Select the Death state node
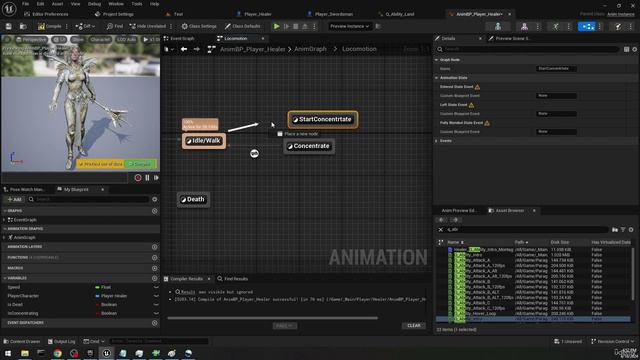The image size is (640, 360). tap(193, 199)
